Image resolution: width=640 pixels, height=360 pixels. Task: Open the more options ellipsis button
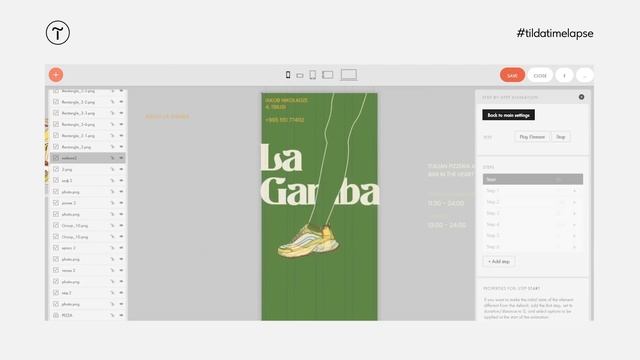[x=585, y=76]
